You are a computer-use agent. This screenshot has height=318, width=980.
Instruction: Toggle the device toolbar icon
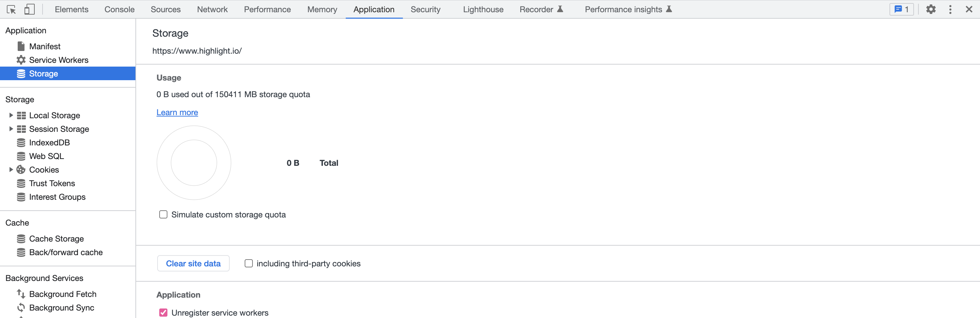tap(29, 10)
